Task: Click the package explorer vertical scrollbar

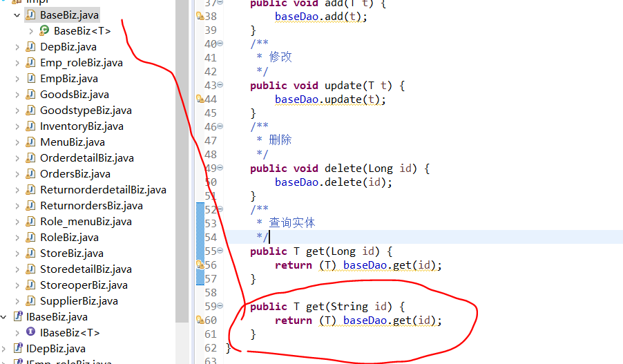Action: click(x=182, y=161)
